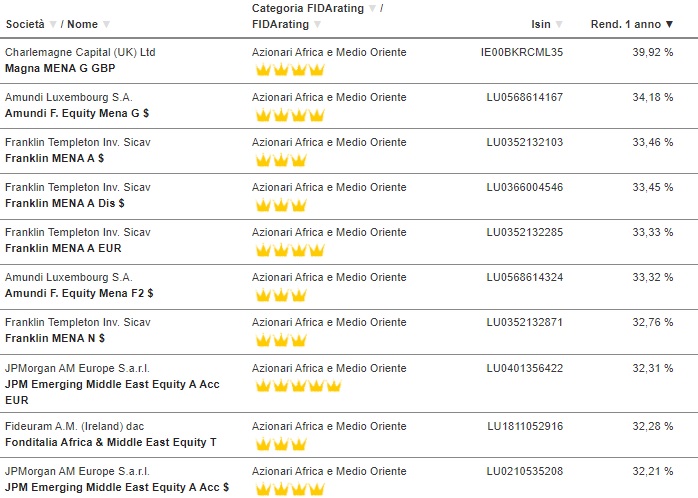Toggle Rend. 1 anno descending sort arrow

coord(669,24)
